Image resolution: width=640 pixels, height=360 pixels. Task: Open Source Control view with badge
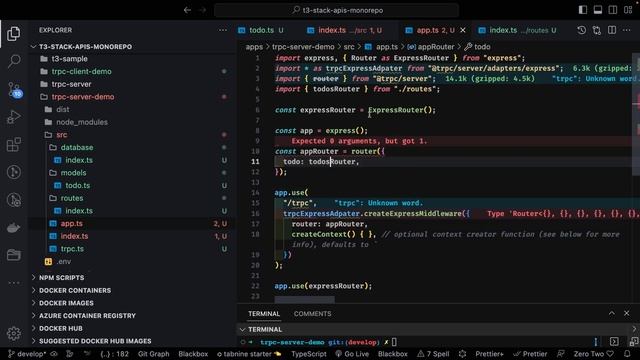click(x=14, y=89)
